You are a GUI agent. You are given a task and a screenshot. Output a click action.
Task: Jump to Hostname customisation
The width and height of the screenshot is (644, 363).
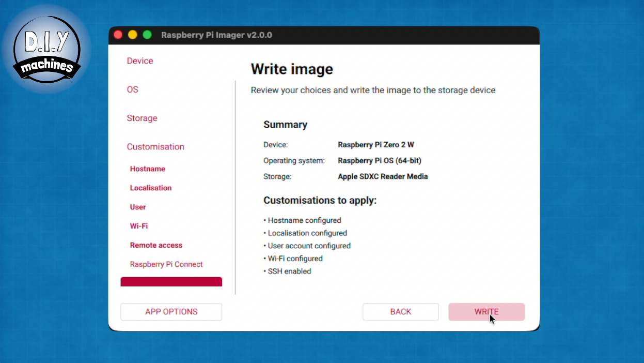(x=148, y=169)
